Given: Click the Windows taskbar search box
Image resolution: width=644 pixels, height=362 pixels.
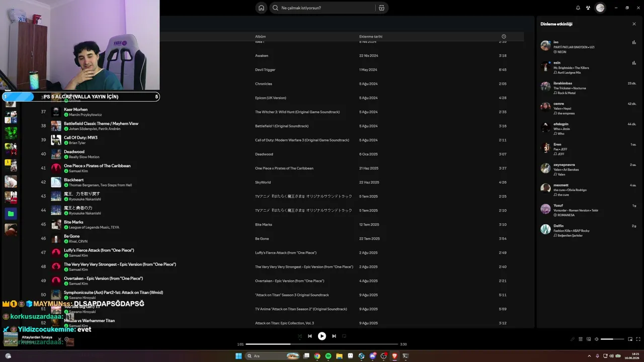Looking at the screenshot, I should [x=272, y=356].
